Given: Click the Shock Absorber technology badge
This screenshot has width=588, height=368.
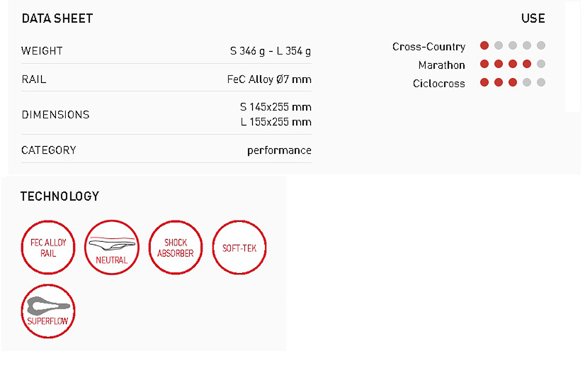Looking at the screenshot, I should click(x=175, y=248).
